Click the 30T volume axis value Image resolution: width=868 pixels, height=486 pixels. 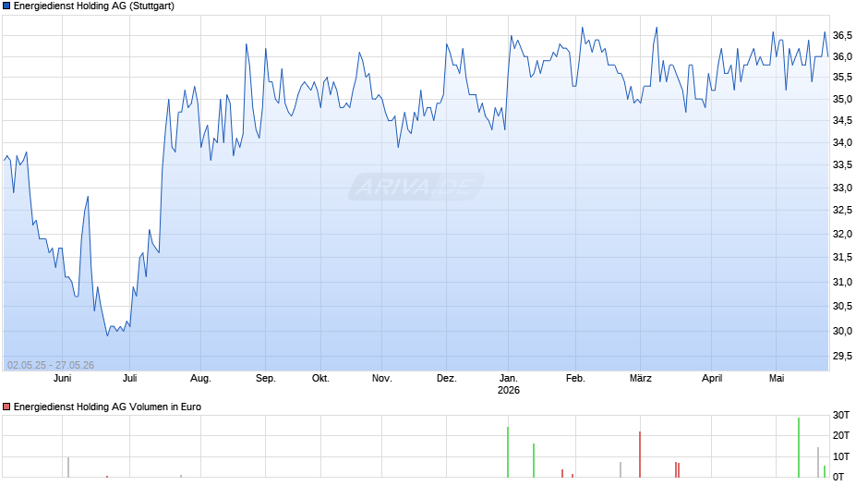point(841,415)
